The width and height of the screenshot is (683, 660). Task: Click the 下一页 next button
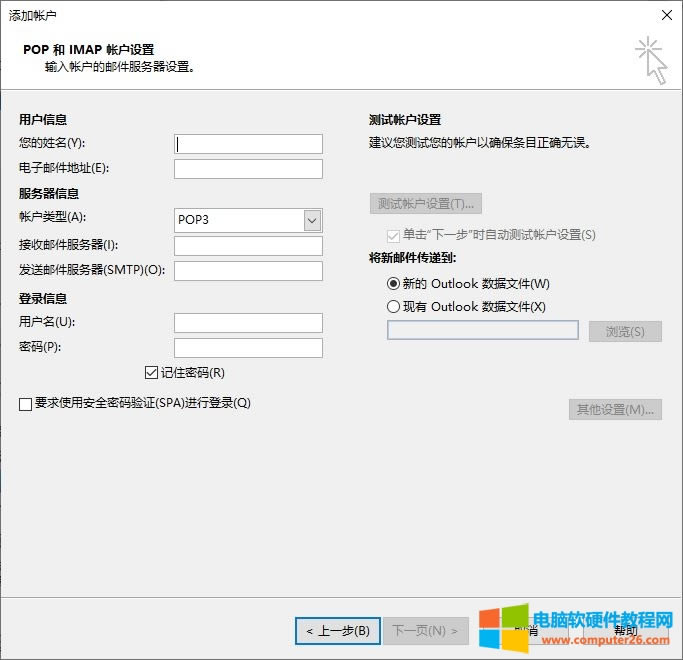click(425, 631)
